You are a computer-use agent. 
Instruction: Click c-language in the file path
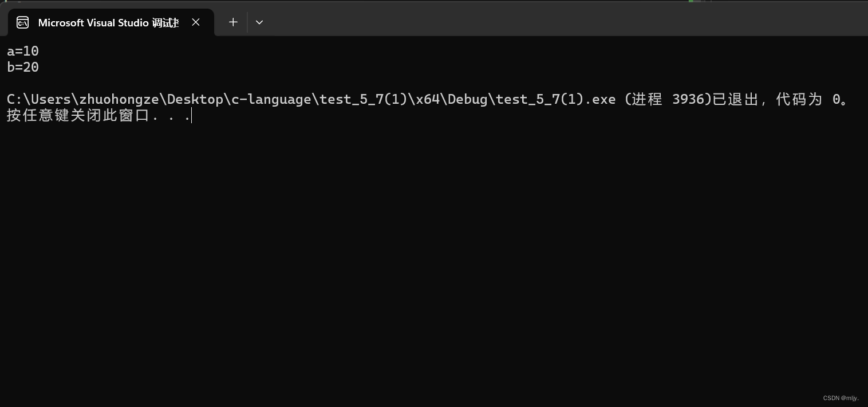[x=271, y=99]
